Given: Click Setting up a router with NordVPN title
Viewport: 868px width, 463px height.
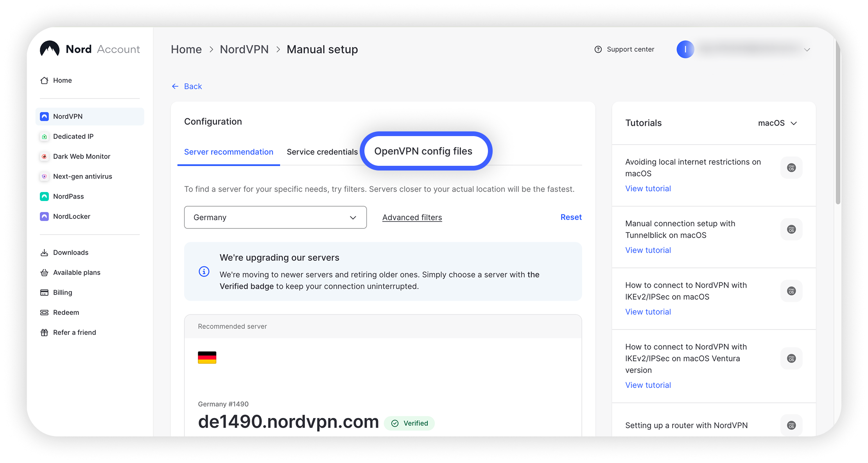Looking at the screenshot, I should tap(686, 425).
